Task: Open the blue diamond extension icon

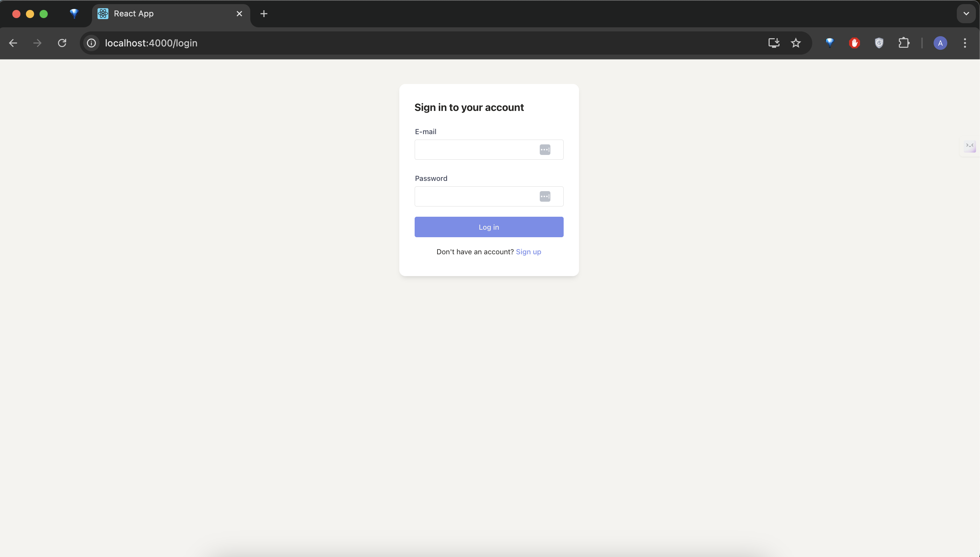Action: point(830,43)
